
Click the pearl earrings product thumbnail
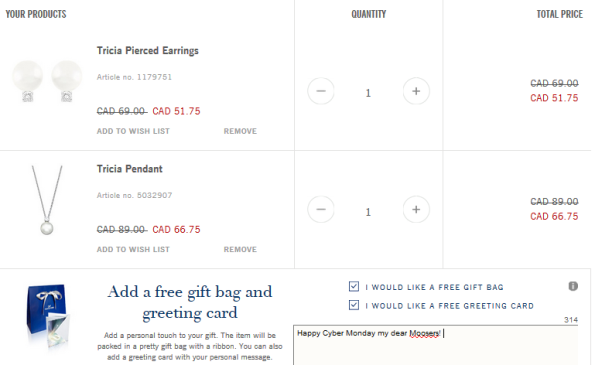pos(47,81)
